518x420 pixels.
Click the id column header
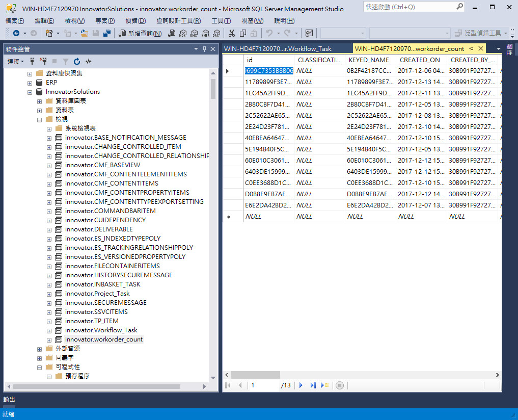click(268, 60)
